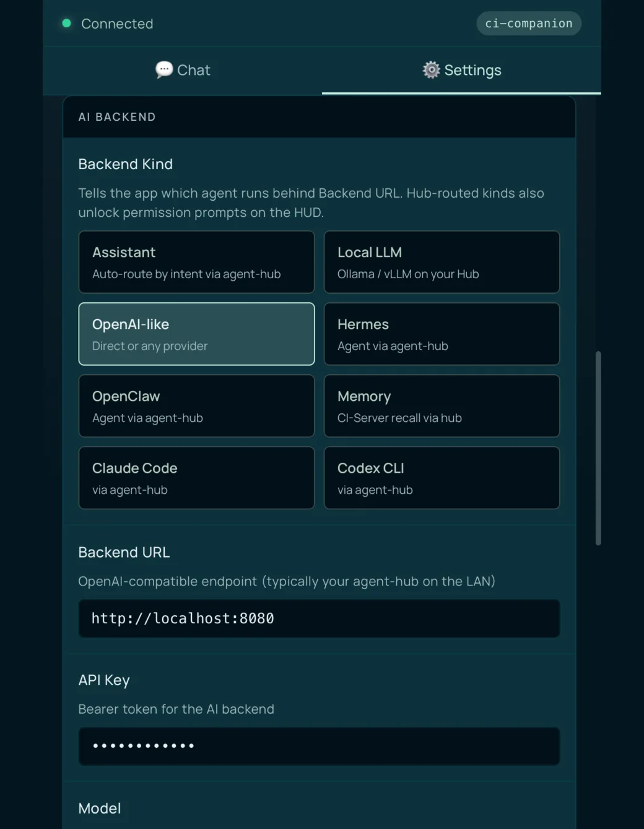Switch to the Chat tab
644x829 pixels.
point(183,70)
